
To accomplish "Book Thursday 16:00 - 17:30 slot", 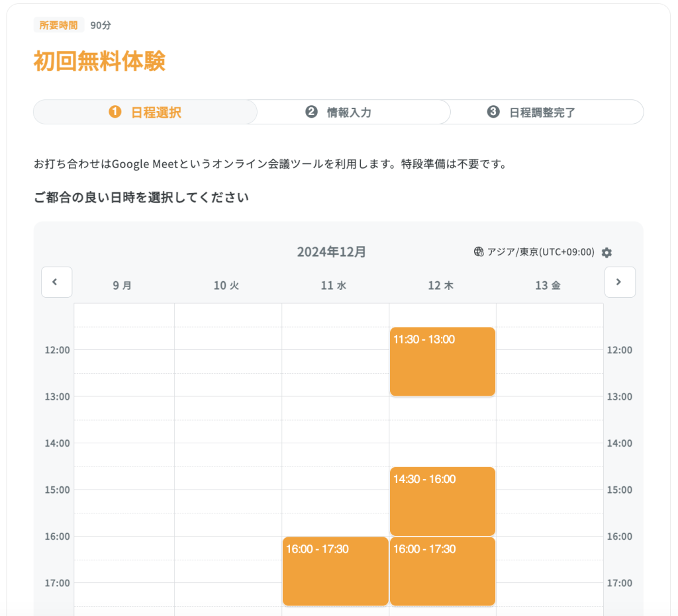I will click(442, 571).
